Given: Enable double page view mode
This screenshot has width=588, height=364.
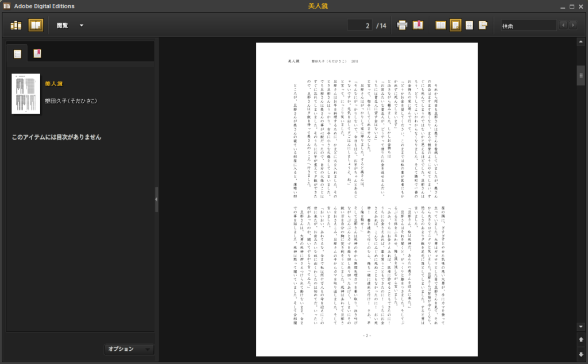Looking at the screenshot, I should [x=440, y=25].
